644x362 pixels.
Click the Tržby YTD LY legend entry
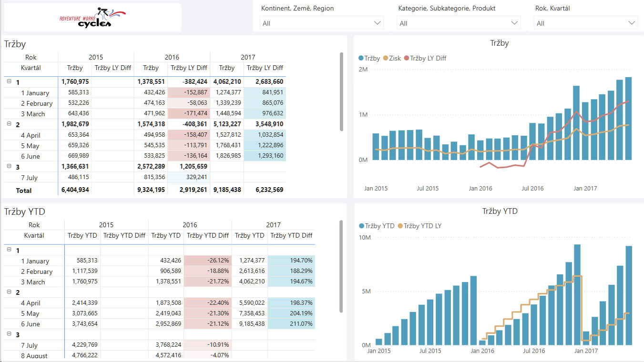click(x=419, y=226)
